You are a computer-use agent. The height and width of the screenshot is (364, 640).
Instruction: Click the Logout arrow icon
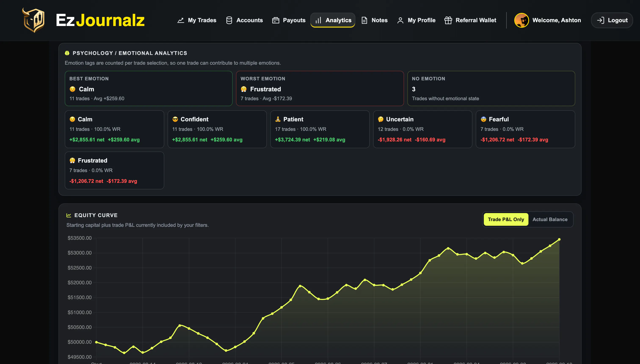tap(600, 20)
